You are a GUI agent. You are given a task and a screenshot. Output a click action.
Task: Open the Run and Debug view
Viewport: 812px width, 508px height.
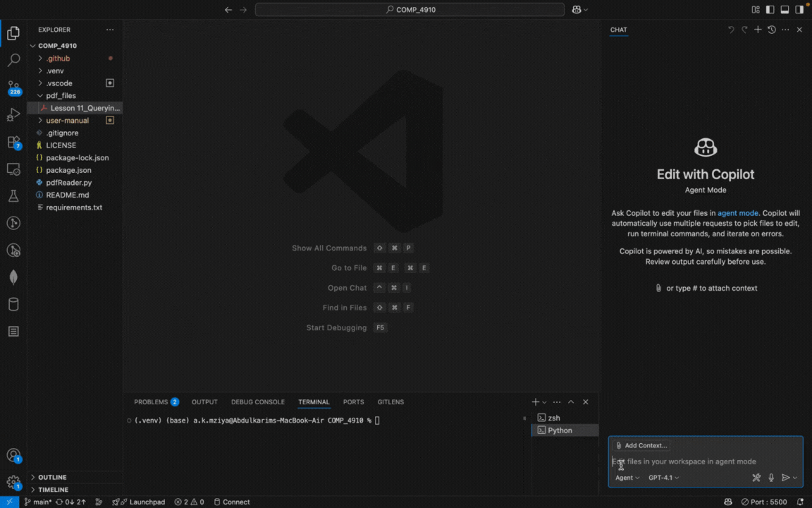pyautogui.click(x=13, y=114)
